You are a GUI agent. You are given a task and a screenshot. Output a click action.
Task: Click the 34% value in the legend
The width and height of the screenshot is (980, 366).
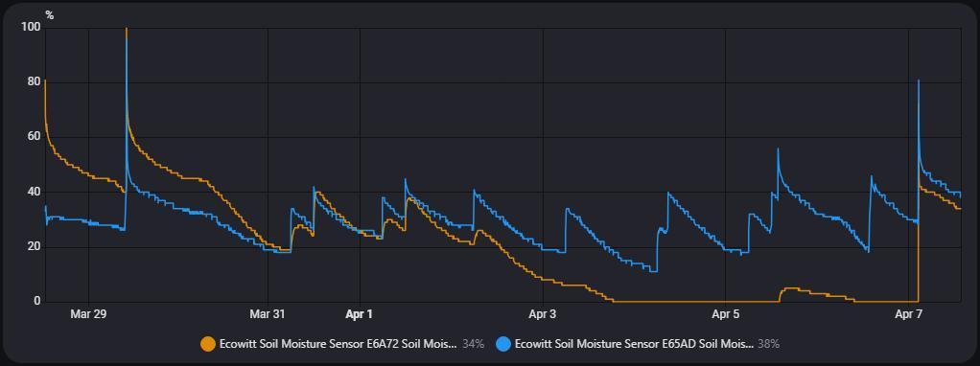(x=473, y=344)
